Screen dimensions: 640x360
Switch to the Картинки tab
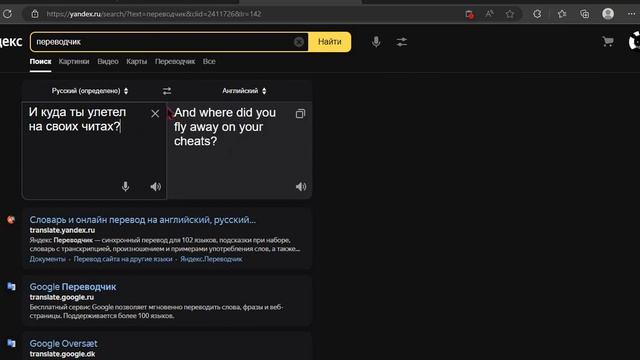(x=74, y=62)
